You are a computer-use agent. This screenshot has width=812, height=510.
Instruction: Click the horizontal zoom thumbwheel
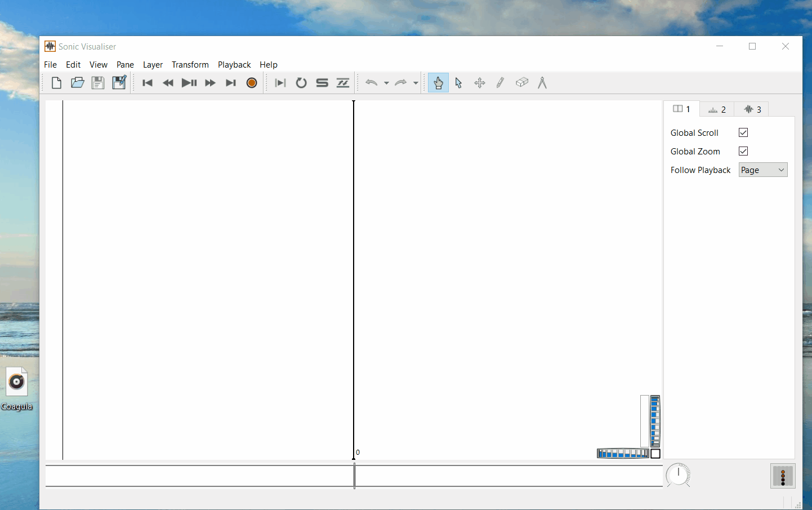623,454
